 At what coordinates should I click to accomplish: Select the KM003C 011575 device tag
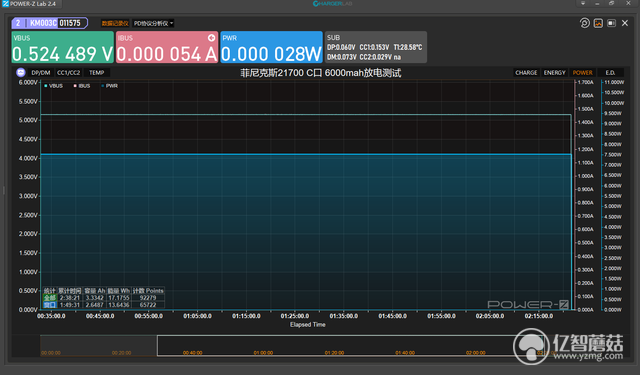[50, 23]
